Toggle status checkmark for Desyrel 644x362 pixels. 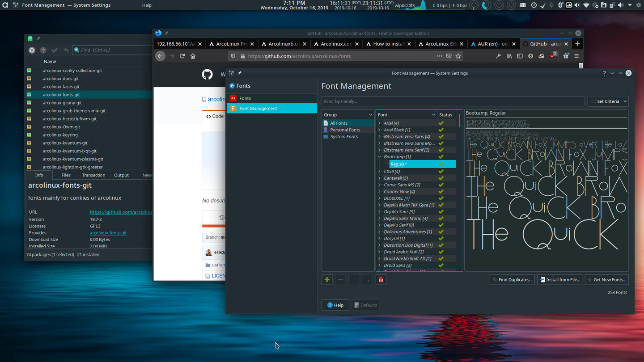441,238
